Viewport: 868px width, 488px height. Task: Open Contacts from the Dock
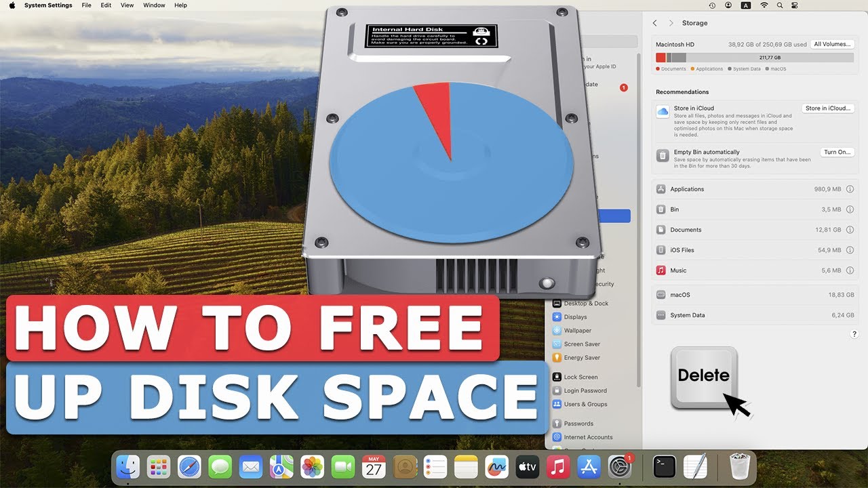(405, 467)
